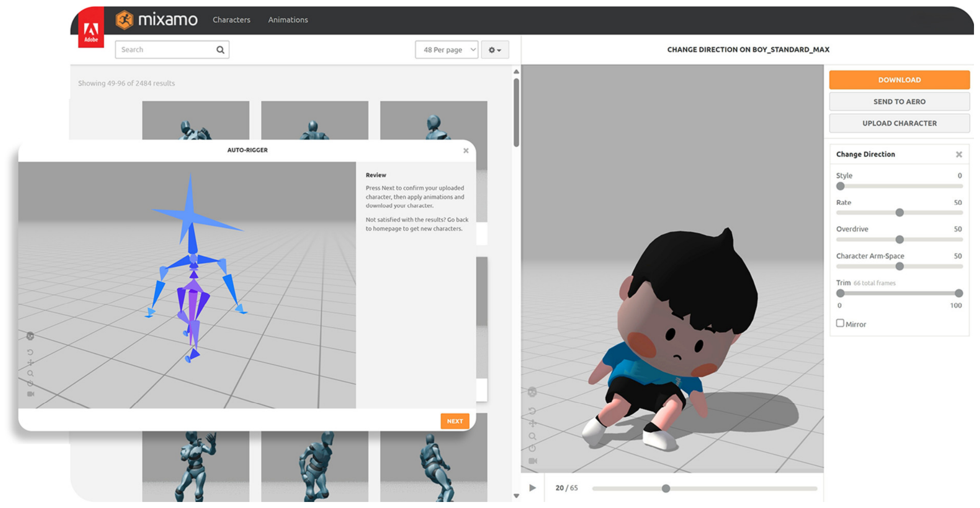The image size is (980, 508).
Task: Open the 48 Per page dropdown
Action: [447, 49]
